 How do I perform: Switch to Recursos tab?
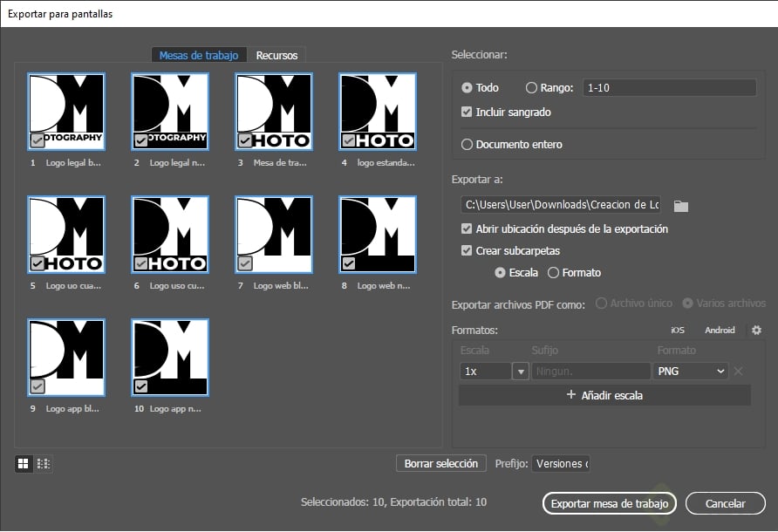[276, 55]
